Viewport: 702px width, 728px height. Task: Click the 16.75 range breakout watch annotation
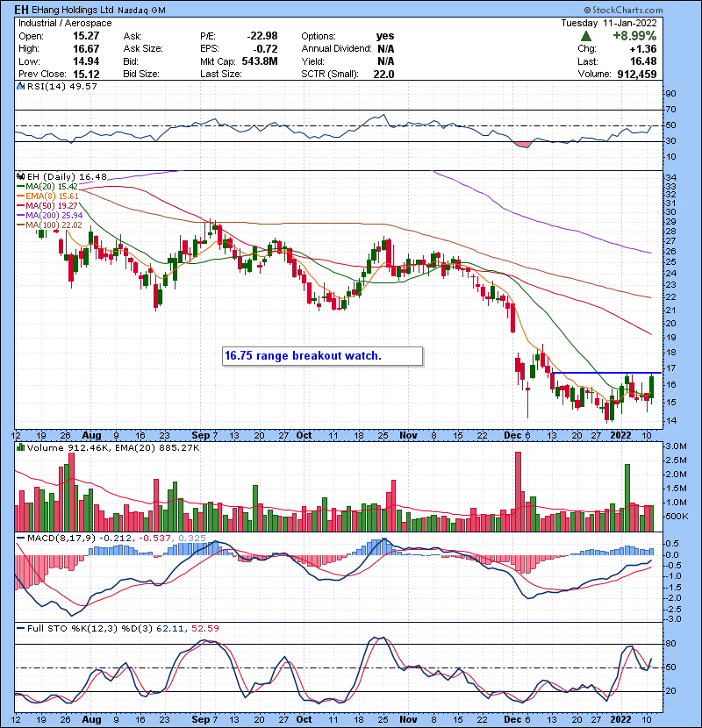point(322,356)
